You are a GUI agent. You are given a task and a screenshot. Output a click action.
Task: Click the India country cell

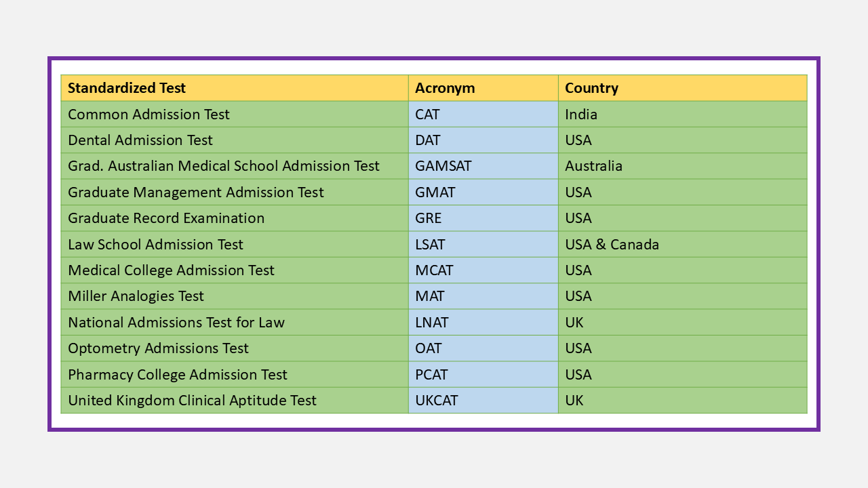coord(683,114)
